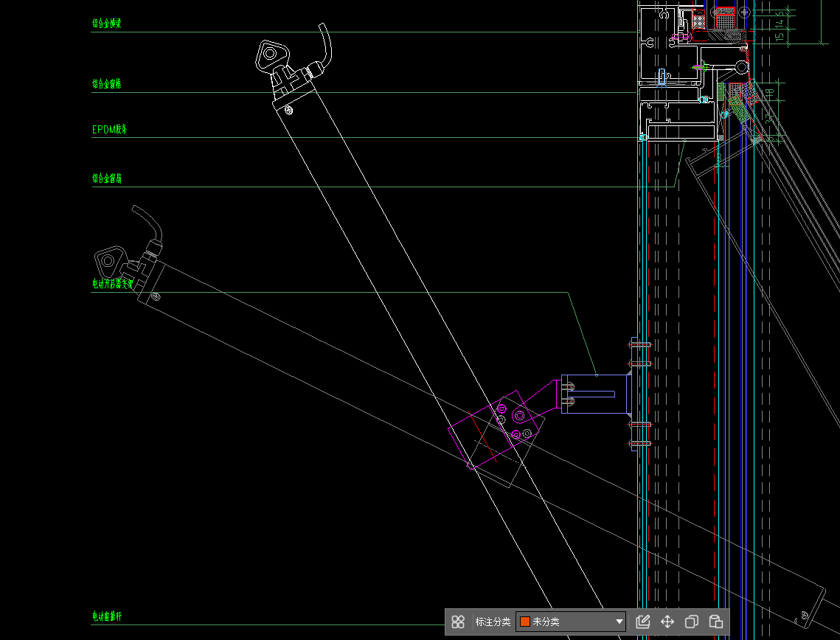Screen dimensions: 840x640
Task: Click the blue wall-mounted bracket part
Action: tap(596, 394)
